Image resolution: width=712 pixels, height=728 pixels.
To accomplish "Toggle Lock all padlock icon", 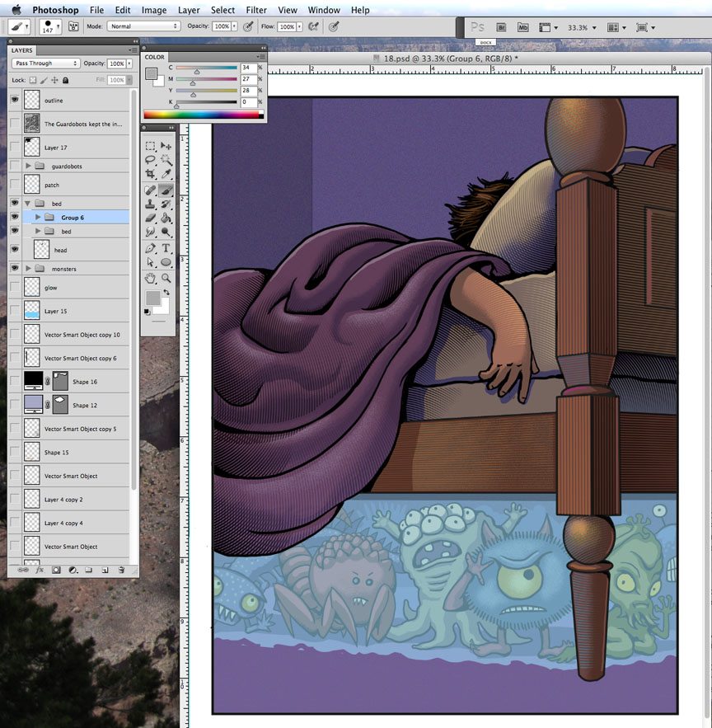I will [65, 80].
